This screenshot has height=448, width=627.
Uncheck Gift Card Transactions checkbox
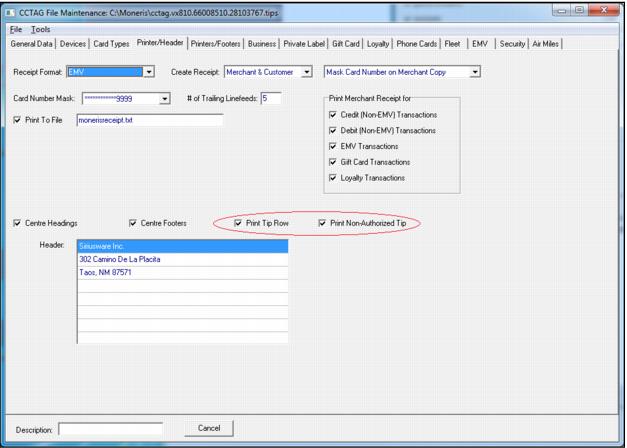tap(334, 162)
